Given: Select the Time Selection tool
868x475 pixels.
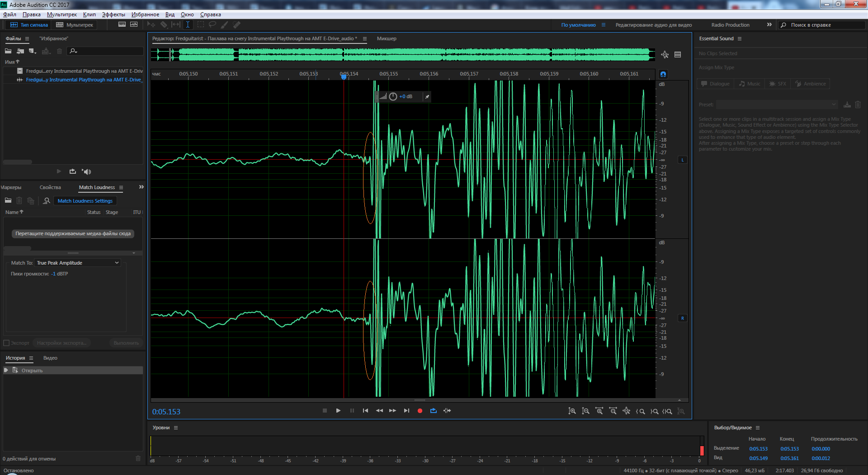Looking at the screenshot, I should 188,25.
